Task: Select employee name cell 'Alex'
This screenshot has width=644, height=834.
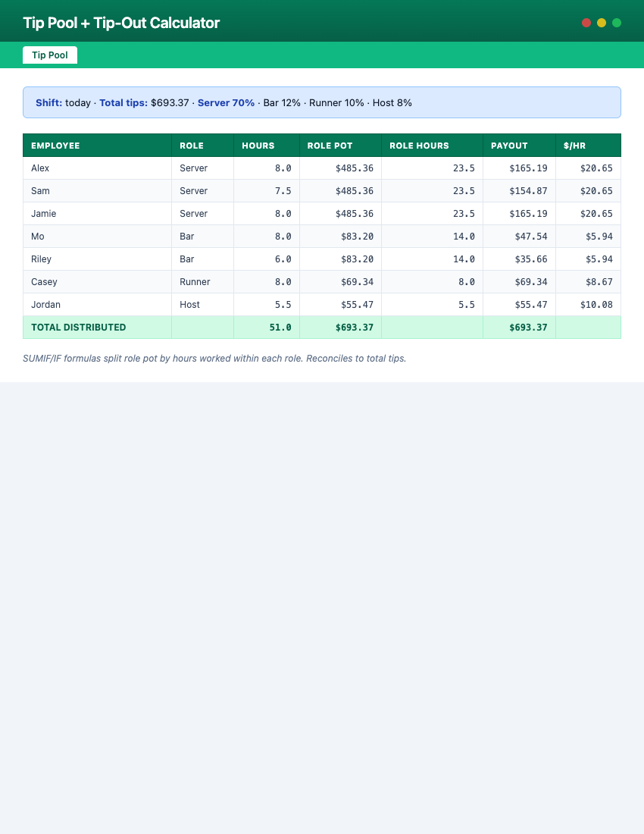Action: [97, 168]
